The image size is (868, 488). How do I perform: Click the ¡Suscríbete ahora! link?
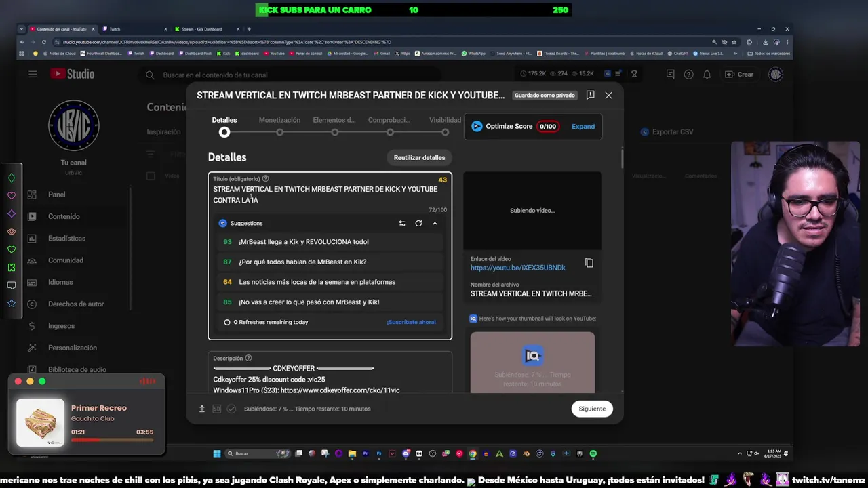[411, 322]
